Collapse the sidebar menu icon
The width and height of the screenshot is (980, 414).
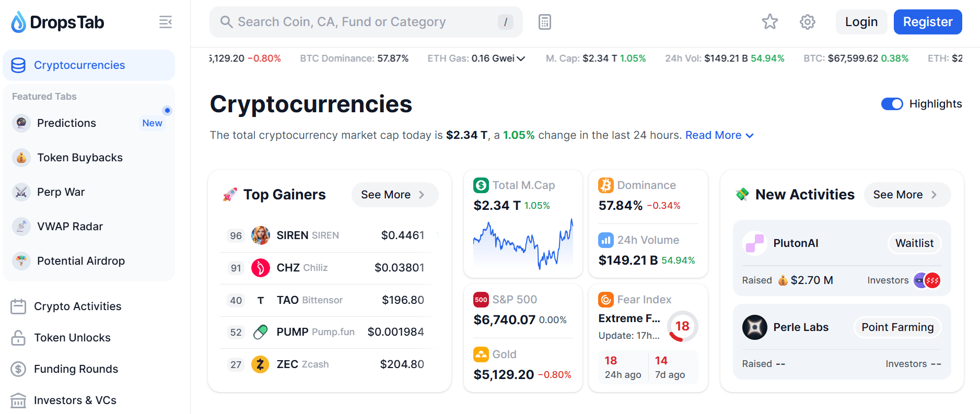coord(166,22)
